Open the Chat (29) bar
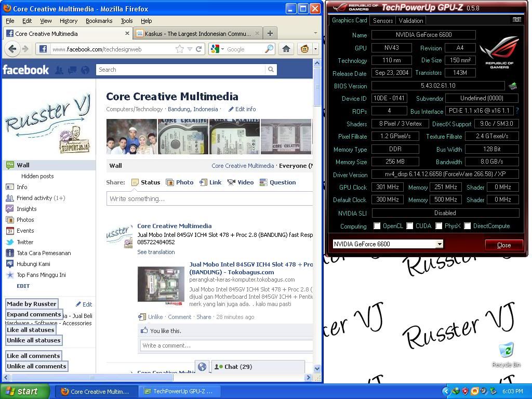The image size is (532, 399). coord(258,367)
